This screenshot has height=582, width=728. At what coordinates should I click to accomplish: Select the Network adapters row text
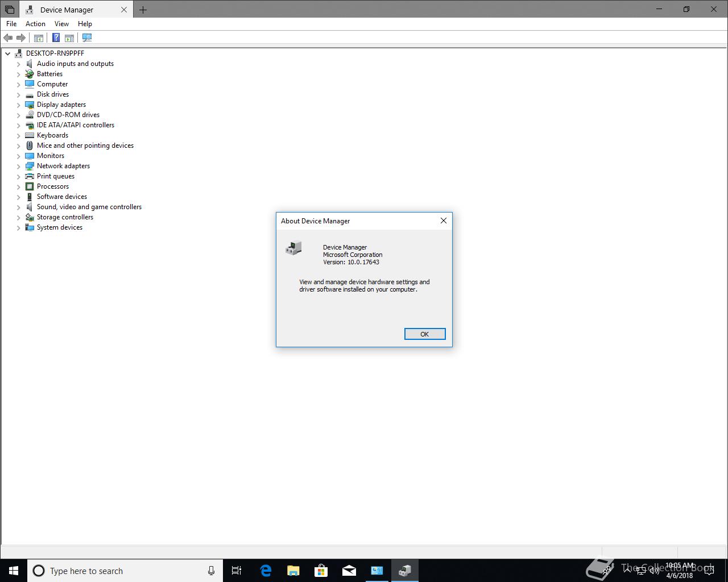pos(63,166)
